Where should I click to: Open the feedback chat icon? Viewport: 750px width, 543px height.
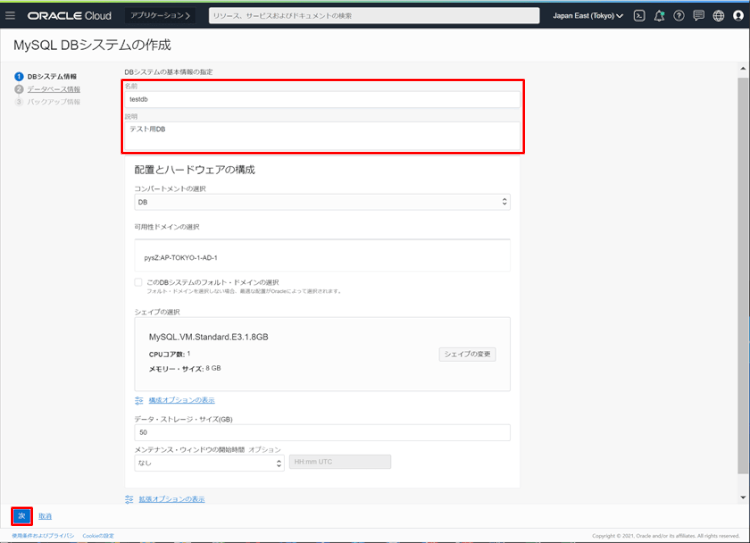[x=699, y=16]
